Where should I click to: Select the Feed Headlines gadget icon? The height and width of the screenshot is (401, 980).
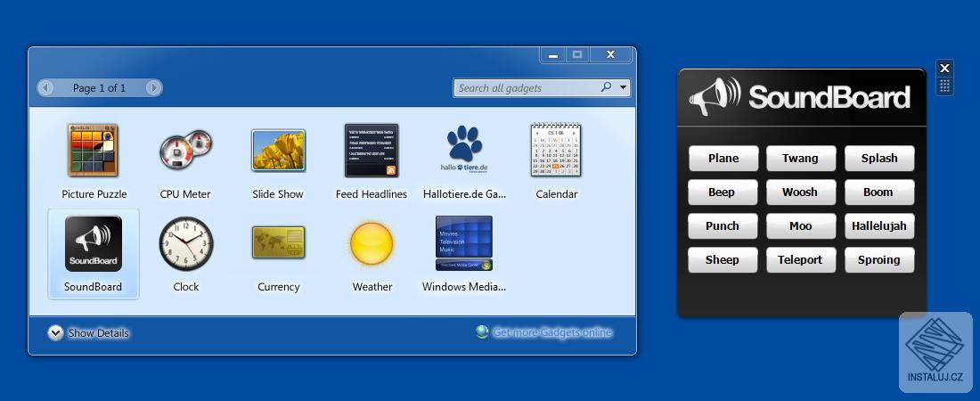pyautogui.click(x=372, y=150)
